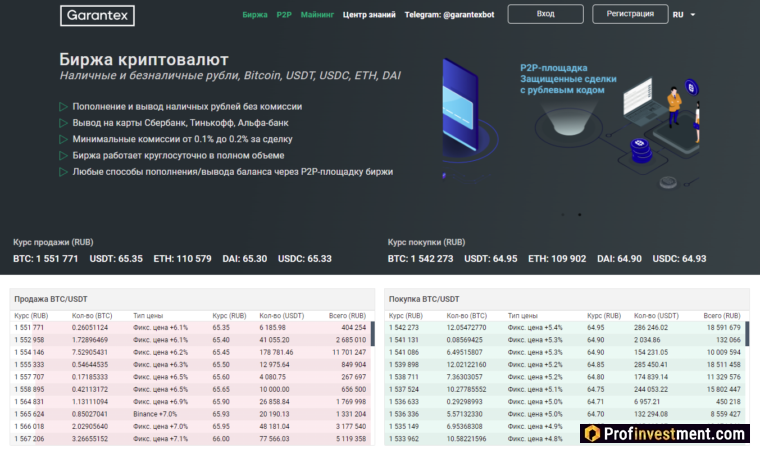The image size is (760, 453).
Task: Select sell order at rate 1 557 707
Action: [x=190, y=377]
